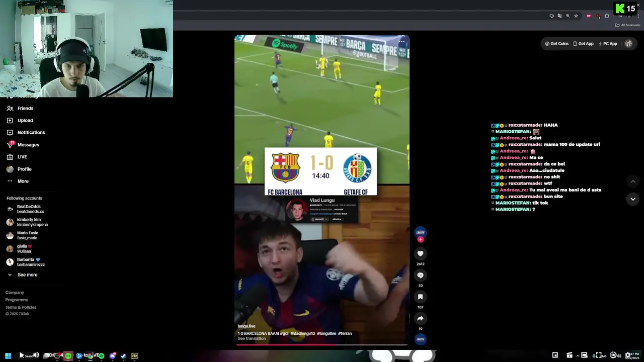Screen dimensions: 644x362
Task: Open the profile avatar in header
Action: (628, 44)
